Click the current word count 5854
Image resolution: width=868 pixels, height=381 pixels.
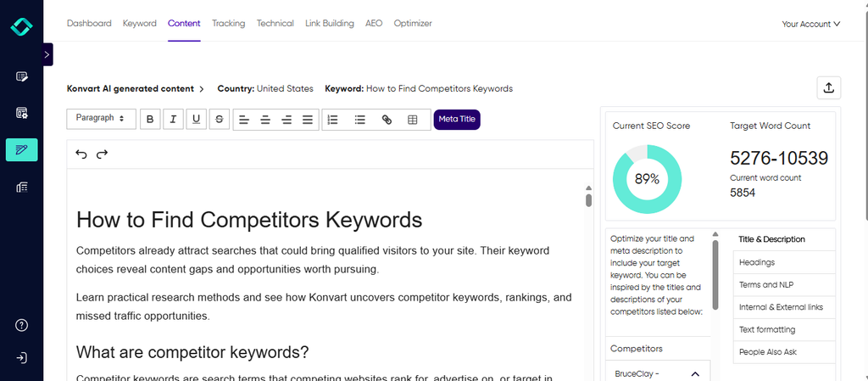[x=743, y=193]
